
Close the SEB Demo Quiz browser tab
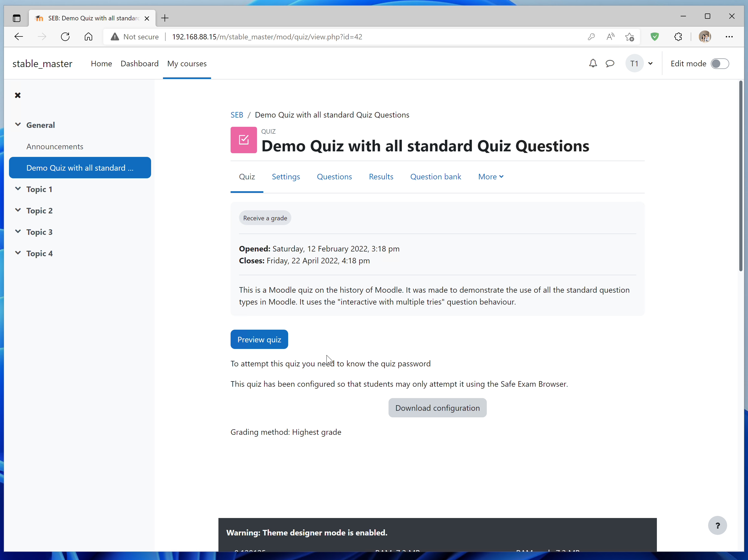(x=147, y=18)
